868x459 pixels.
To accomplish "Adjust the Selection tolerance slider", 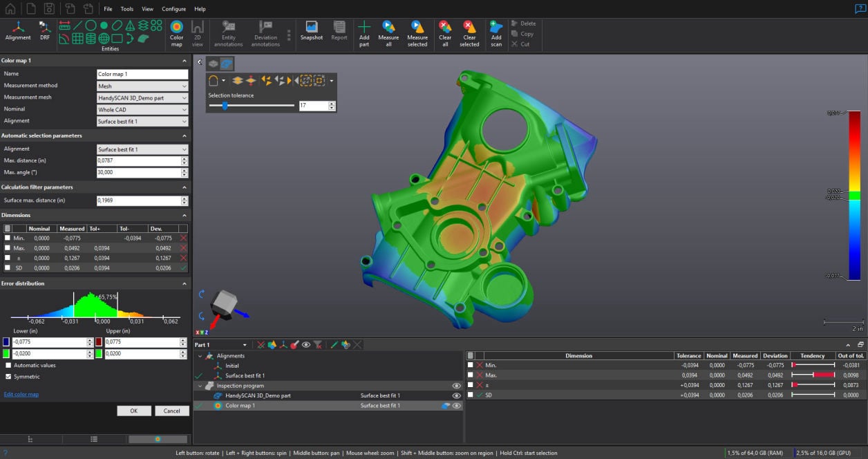I will click(225, 105).
